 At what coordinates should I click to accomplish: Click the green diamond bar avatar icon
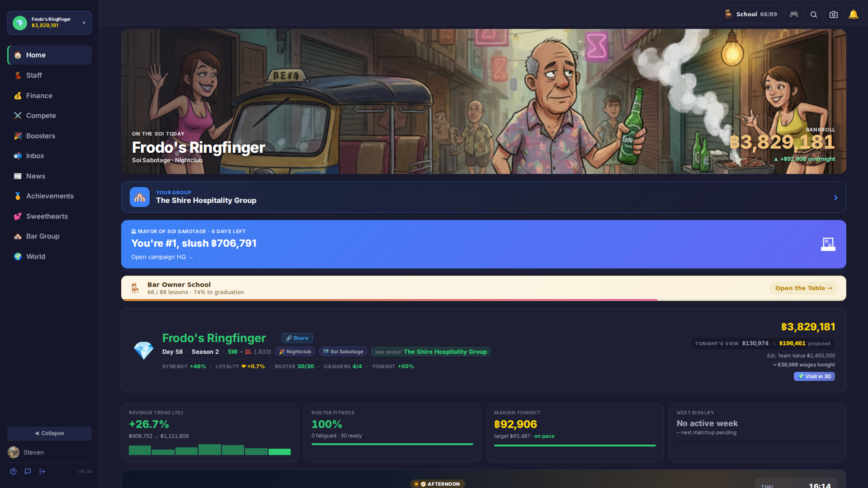(x=20, y=23)
